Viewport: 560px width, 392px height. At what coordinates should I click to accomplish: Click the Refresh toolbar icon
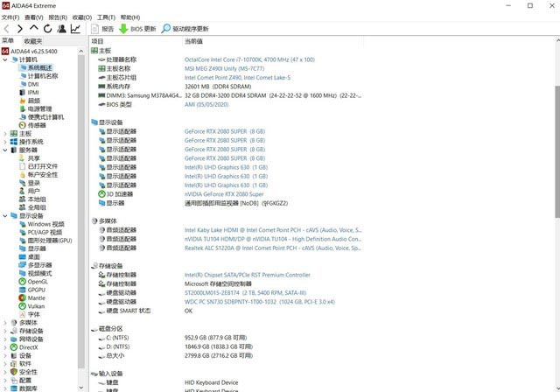pos(47,29)
